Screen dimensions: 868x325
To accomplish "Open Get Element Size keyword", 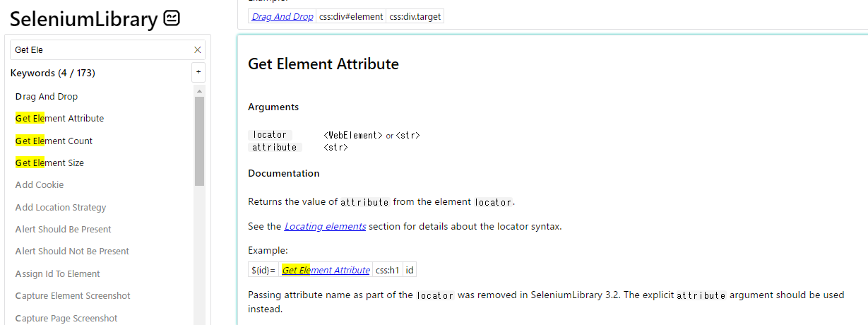I will pyautogui.click(x=49, y=162).
